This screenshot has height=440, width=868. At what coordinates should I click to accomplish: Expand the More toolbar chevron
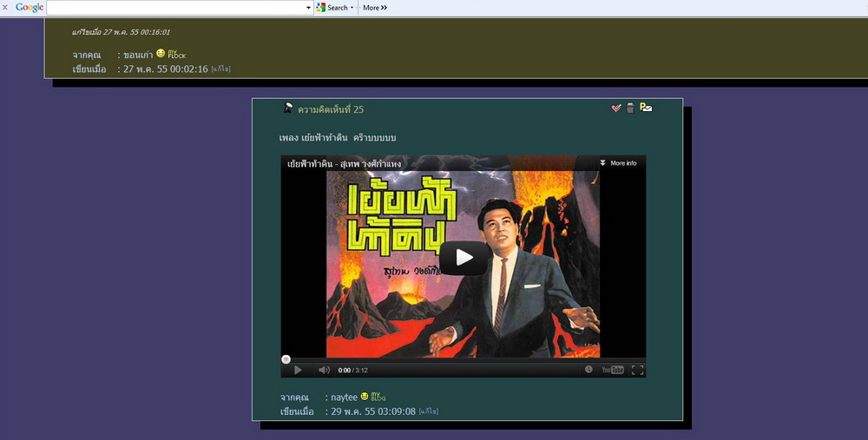pyautogui.click(x=375, y=8)
